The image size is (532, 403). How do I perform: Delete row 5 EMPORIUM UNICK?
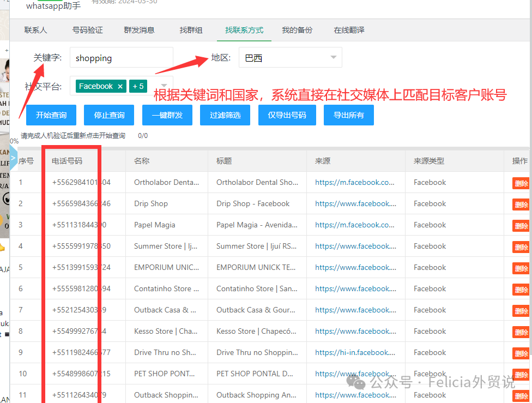click(521, 268)
